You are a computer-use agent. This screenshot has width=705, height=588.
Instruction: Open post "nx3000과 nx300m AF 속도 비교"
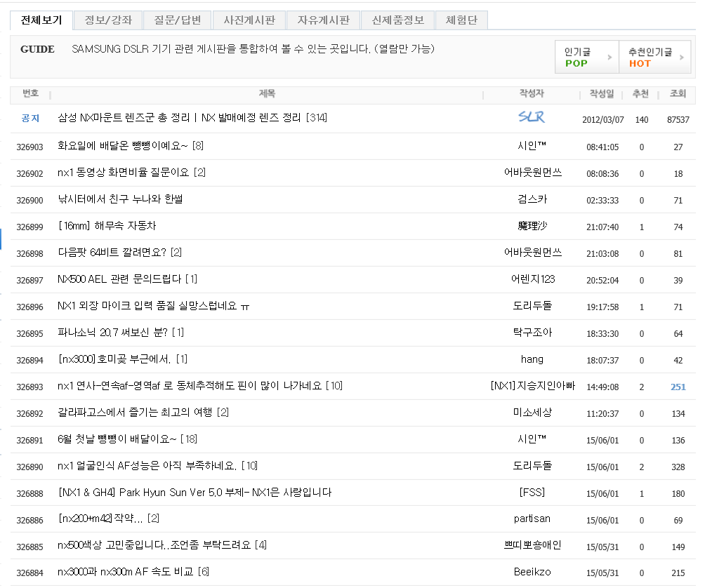(126, 573)
